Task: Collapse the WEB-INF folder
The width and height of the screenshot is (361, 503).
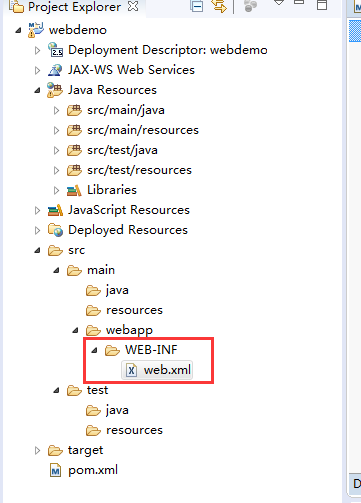Action: [94, 350]
